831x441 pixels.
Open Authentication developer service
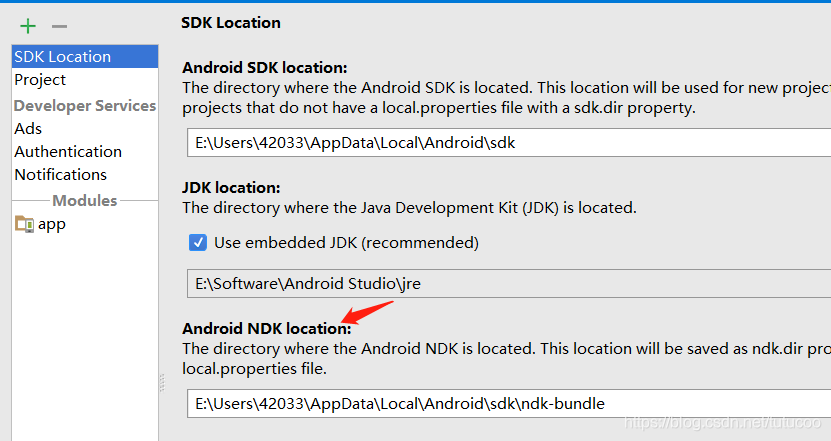point(85,152)
